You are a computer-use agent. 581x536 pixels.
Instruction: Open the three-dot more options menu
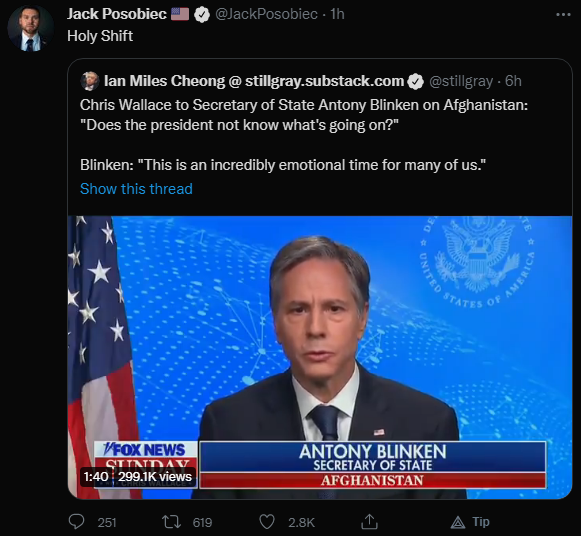click(x=563, y=15)
